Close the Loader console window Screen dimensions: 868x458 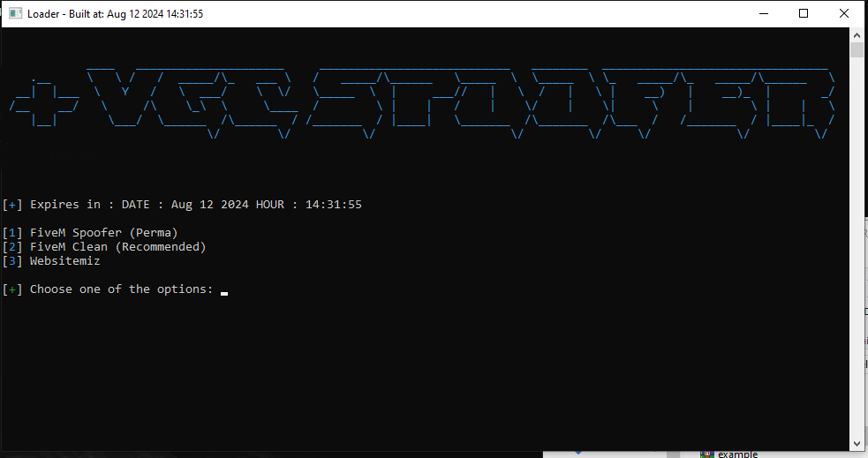pos(843,13)
